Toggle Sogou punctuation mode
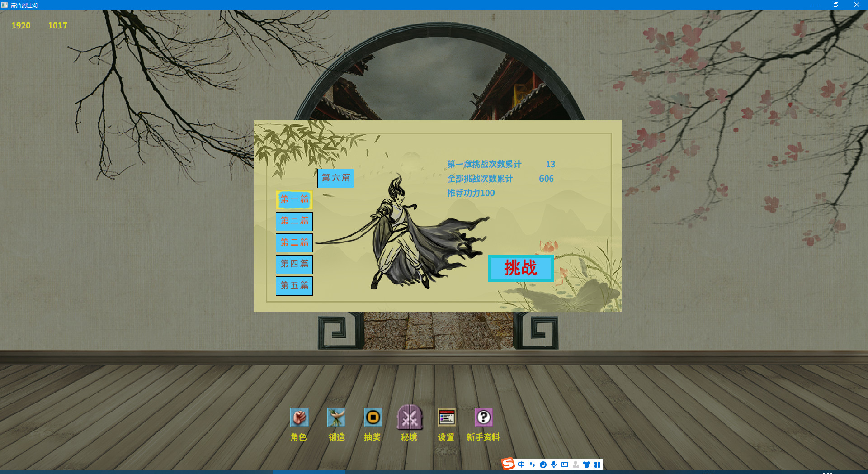The image size is (868, 474). pyautogui.click(x=532, y=465)
